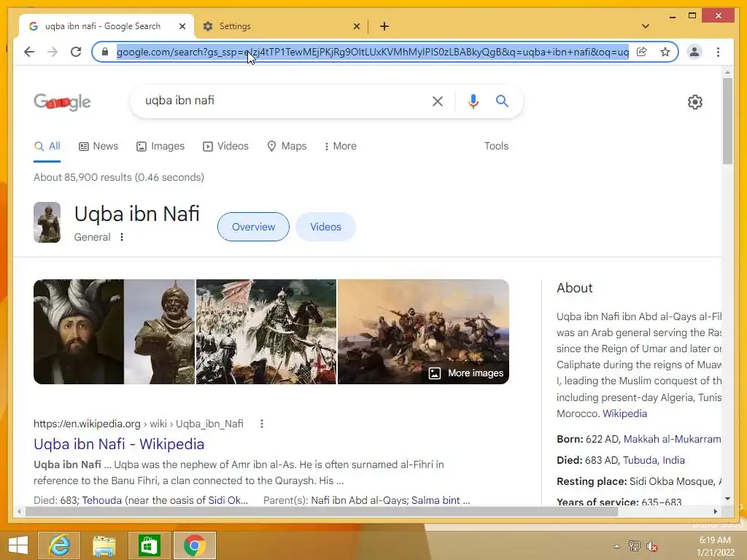Viewport: 747px width, 560px height.
Task: Show hidden tray icons arrow
Action: coord(616,546)
